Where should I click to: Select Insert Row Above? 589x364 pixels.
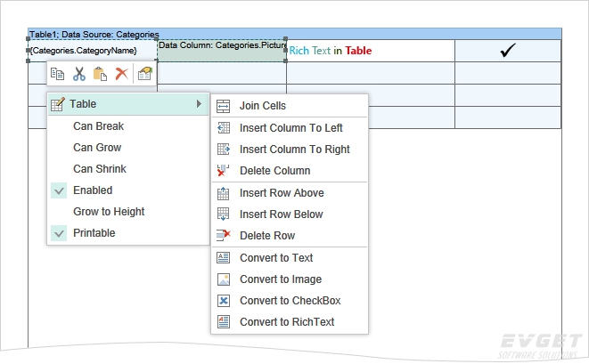[x=290, y=193]
